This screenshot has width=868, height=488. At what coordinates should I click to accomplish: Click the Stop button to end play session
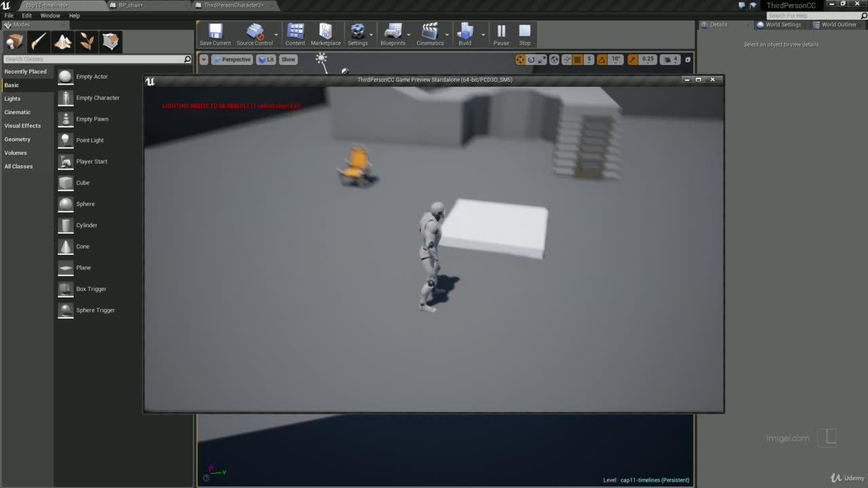[x=524, y=34]
